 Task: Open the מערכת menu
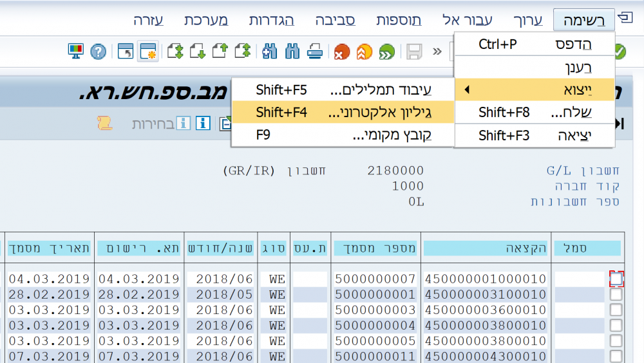(x=206, y=20)
